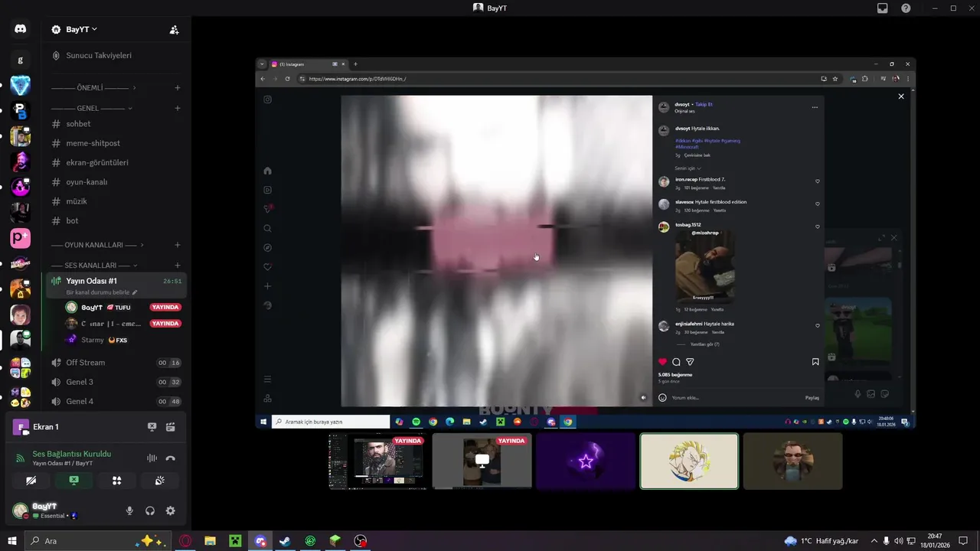Open the PB server icon
980x551 pixels.
point(20,111)
